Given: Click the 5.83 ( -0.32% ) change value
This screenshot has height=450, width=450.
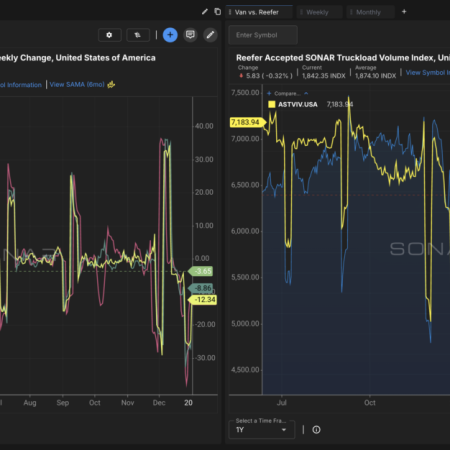Looking at the screenshot, I should click(x=269, y=76).
